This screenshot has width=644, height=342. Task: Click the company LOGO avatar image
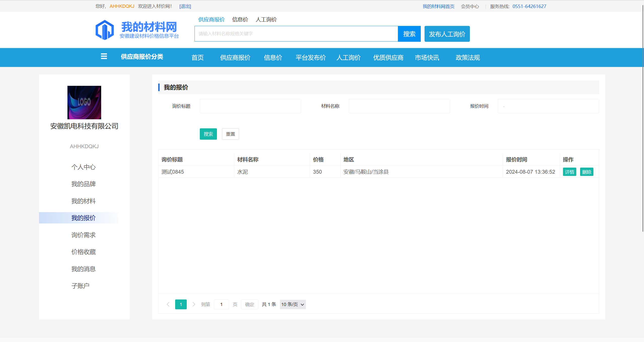tap(84, 102)
